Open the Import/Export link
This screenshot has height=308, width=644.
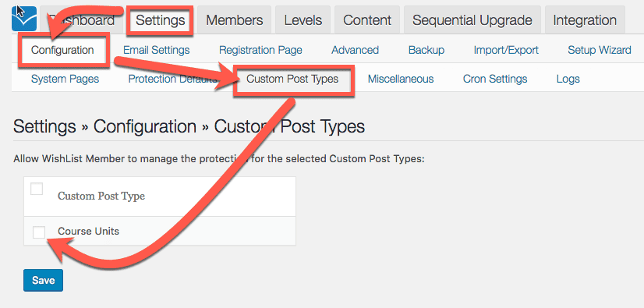[x=506, y=50]
